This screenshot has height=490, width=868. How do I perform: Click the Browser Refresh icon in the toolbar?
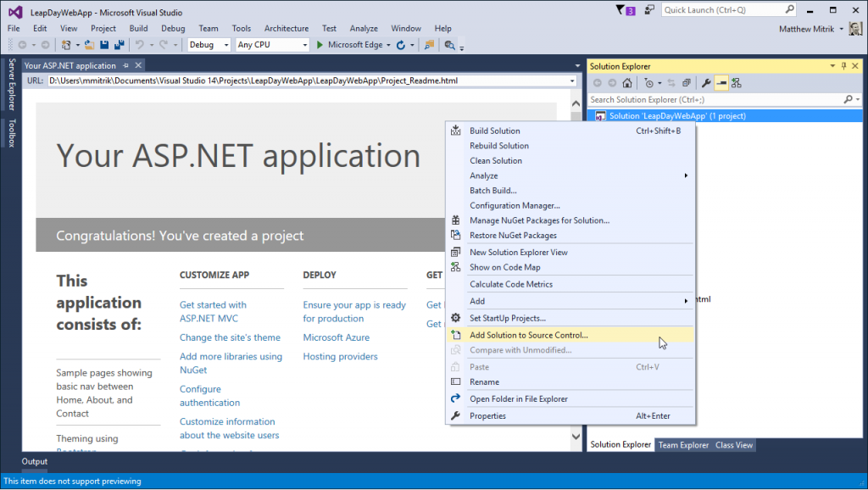(x=401, y=45)
